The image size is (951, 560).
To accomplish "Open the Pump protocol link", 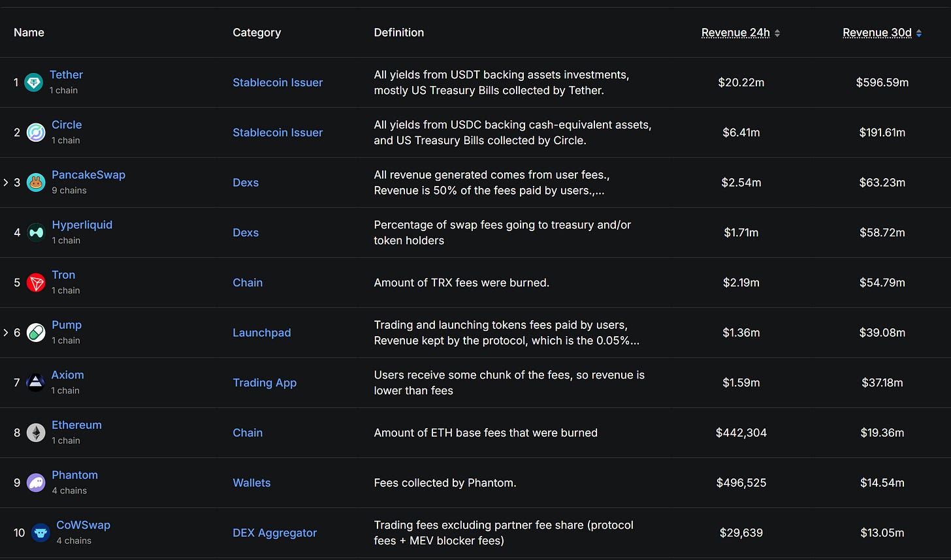I will tap(67, 325).
